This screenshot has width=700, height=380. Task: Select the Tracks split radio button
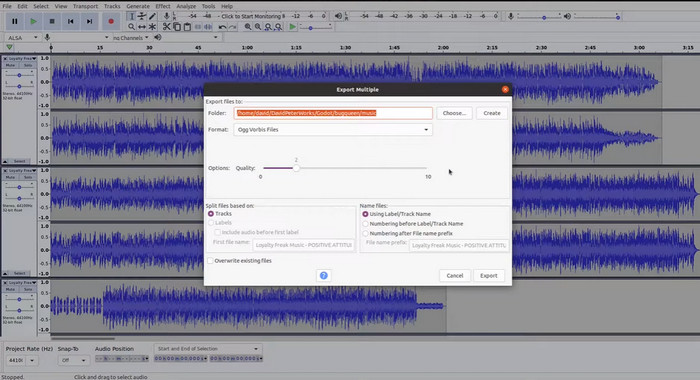pyautogui.click(x=211, y=214)
